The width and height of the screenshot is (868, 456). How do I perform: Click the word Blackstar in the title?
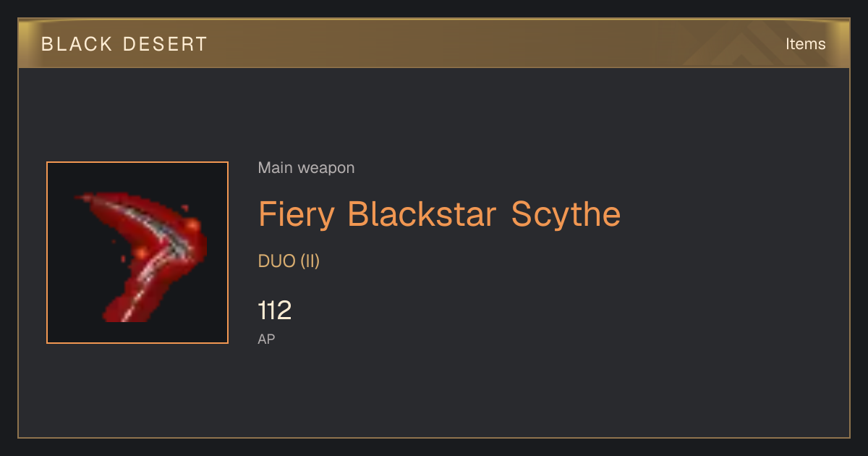pyautogui.click(x=422, y=214)
